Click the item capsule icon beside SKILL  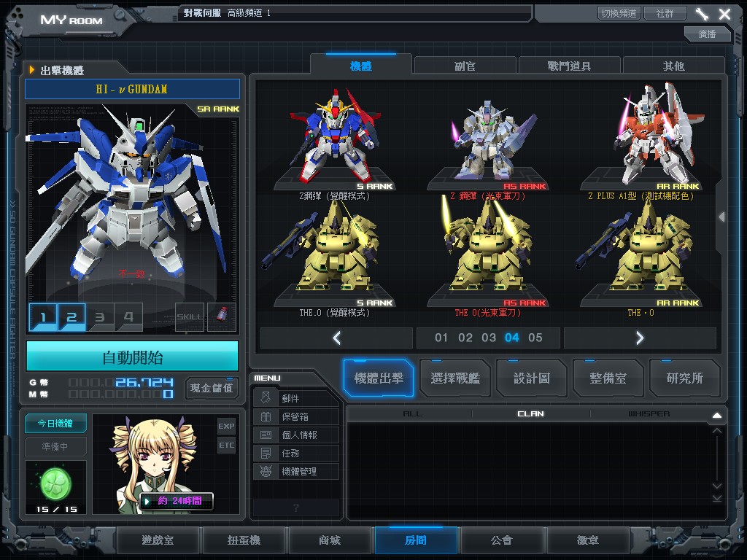[x=222, y=316]
